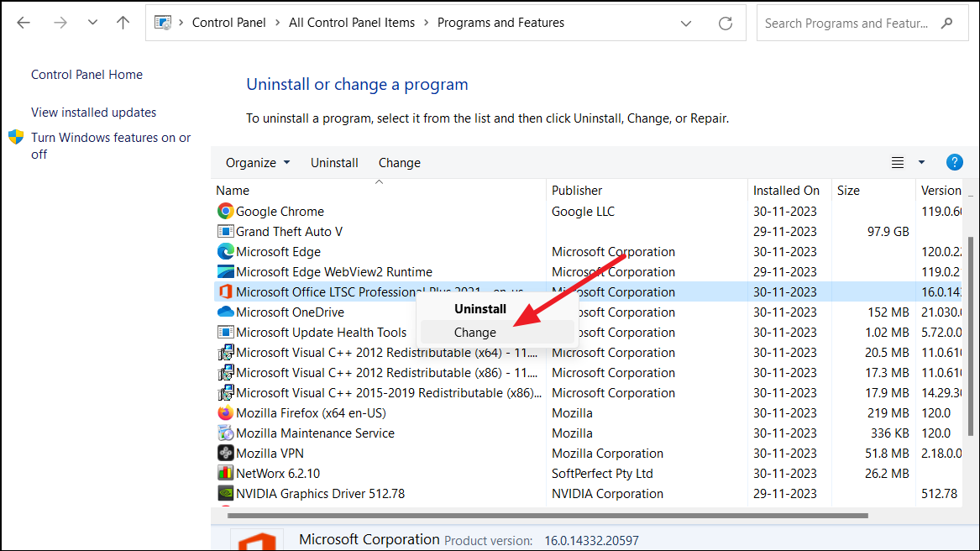This screenshot has width=980, height=551.
Task: Click the Mozilla VPN program icon
Action: (x=225, y=453)
